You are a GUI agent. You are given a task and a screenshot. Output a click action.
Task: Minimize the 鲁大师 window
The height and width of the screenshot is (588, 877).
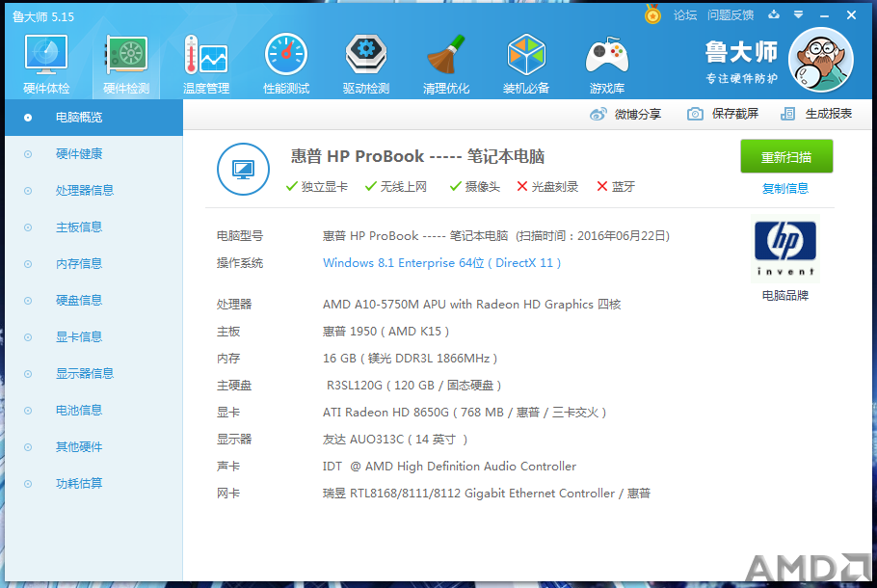824,15
